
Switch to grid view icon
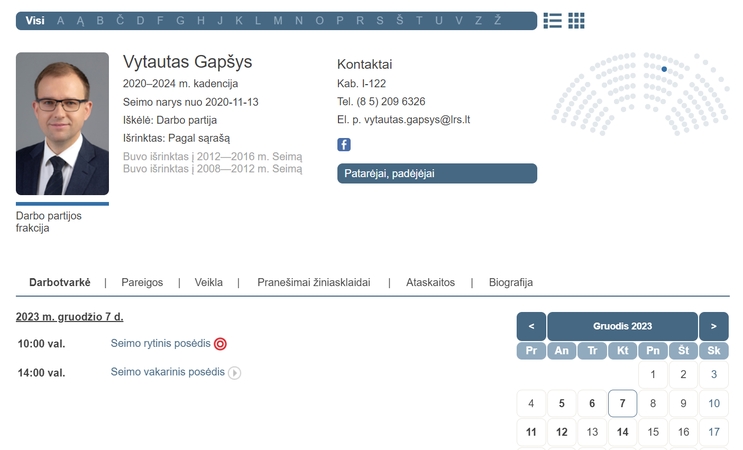(x=576, y=20)
